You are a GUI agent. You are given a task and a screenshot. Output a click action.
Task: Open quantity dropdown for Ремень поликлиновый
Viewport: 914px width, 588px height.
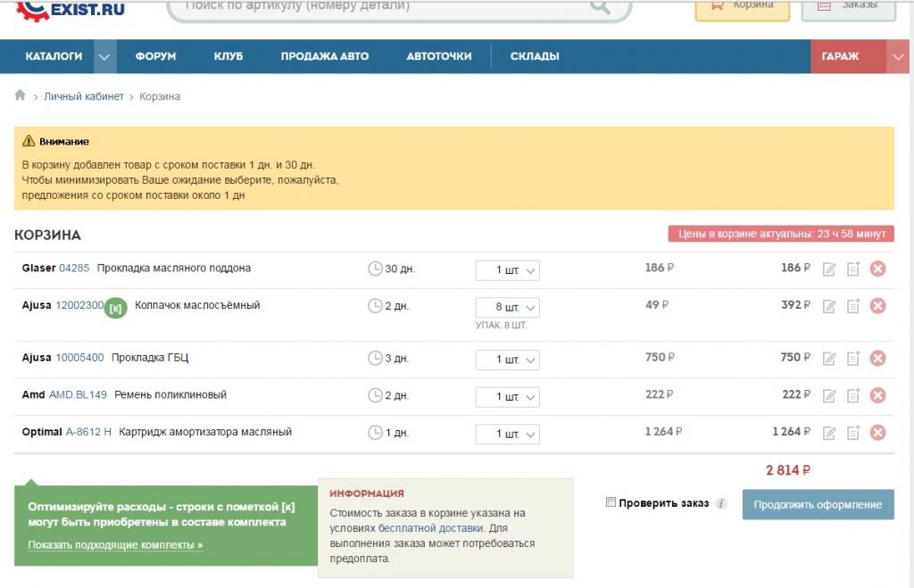(507, 397)
